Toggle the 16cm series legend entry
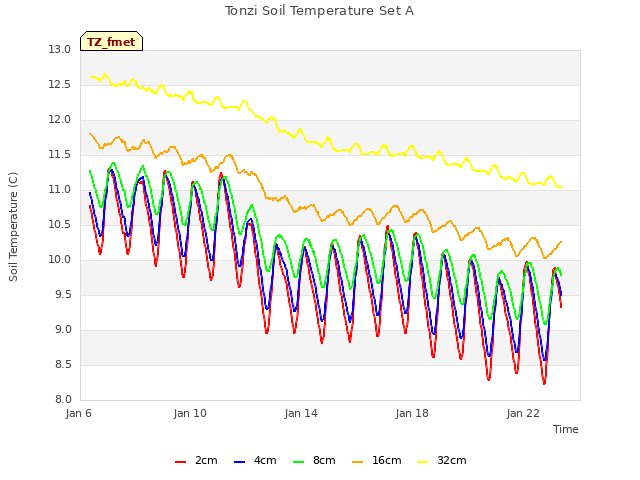 point(377,460)
